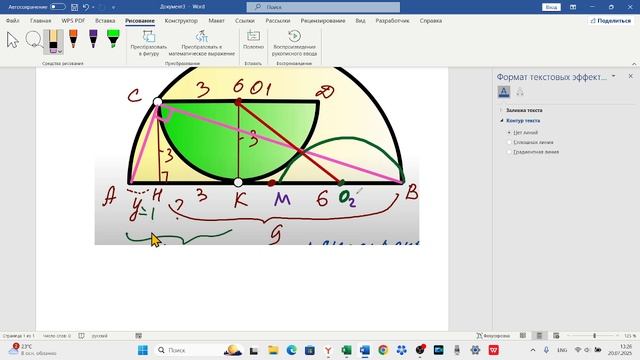Switch to the Конструктор tab

[181, 20]
